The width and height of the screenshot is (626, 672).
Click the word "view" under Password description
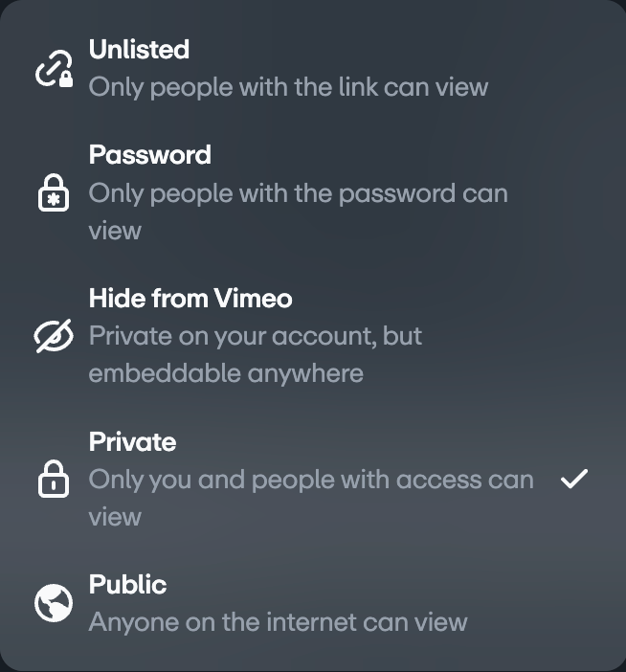click(x=115, y=231)
